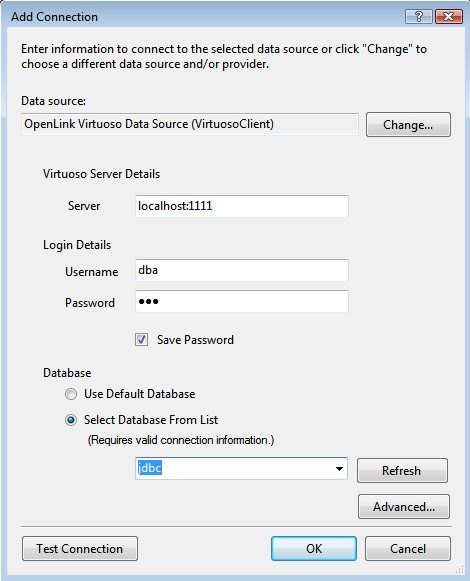The width and height of the screenshot is (470, 581).
Task: Grab the dialog resize grip corner
Action: pyautogui.click(x=460, y=569)
